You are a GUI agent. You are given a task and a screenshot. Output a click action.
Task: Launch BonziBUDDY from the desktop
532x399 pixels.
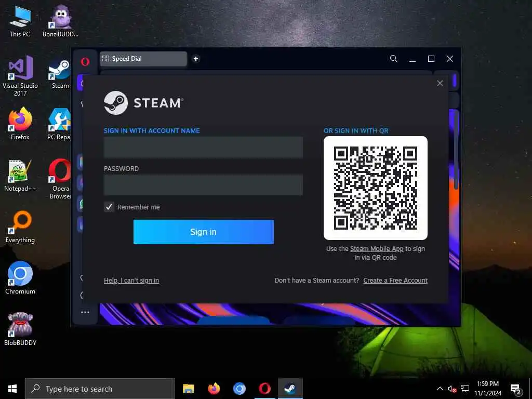click(60, 21)
